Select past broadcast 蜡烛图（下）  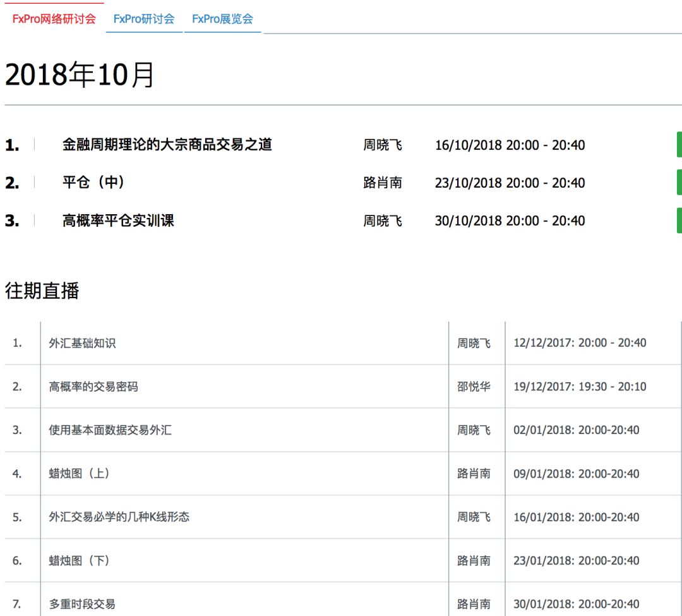tap(79, 560)
